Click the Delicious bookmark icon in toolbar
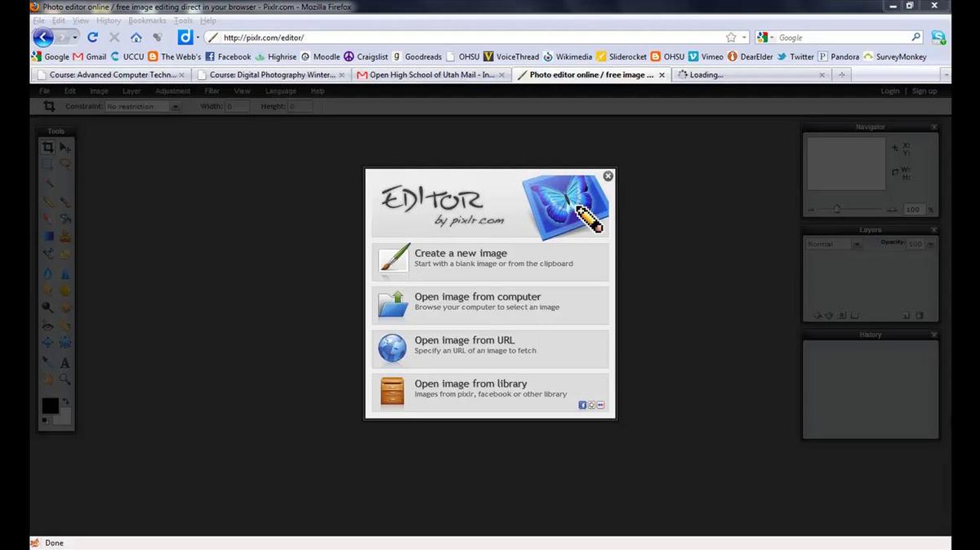Screen dimensions: 980x550 185,37
